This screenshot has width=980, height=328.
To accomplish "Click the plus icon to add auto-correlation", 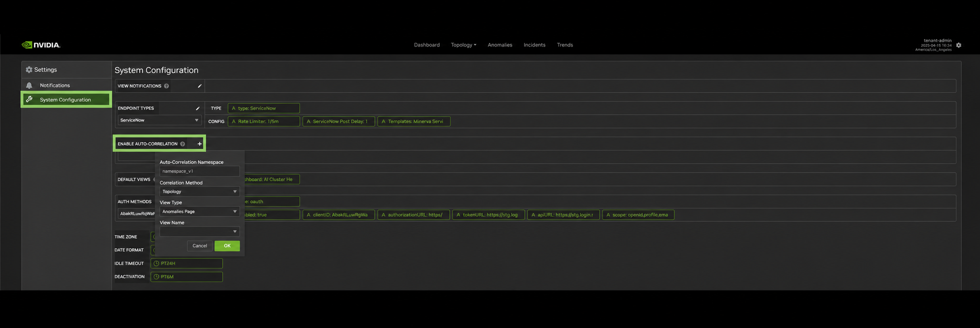I will (199, 144).
